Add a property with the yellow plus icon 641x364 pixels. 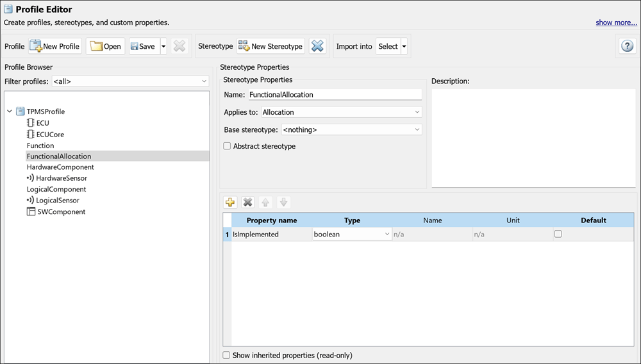point(230,203)
